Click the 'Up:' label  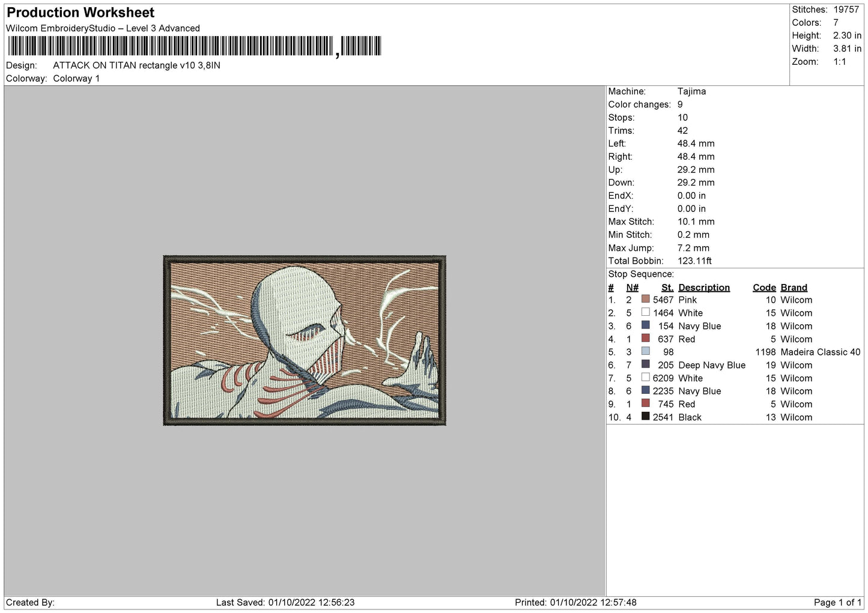click(x=615, y=170)
